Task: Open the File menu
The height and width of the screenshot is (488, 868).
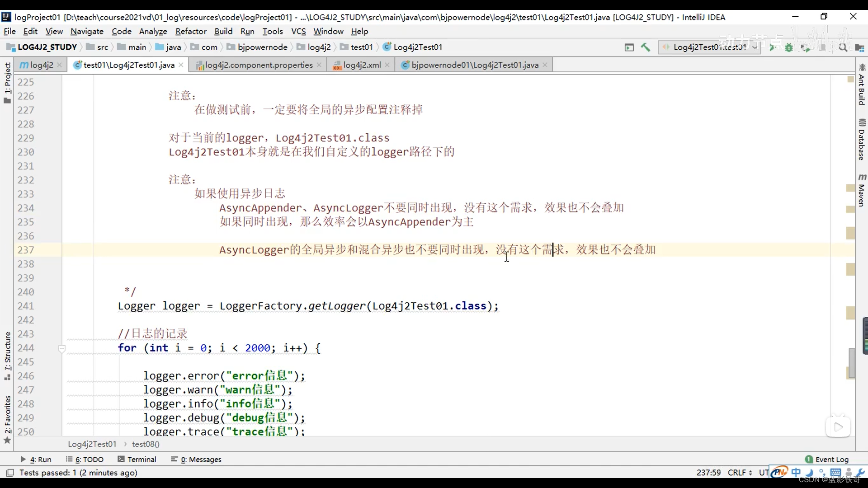Action: (x=9, y=31)
